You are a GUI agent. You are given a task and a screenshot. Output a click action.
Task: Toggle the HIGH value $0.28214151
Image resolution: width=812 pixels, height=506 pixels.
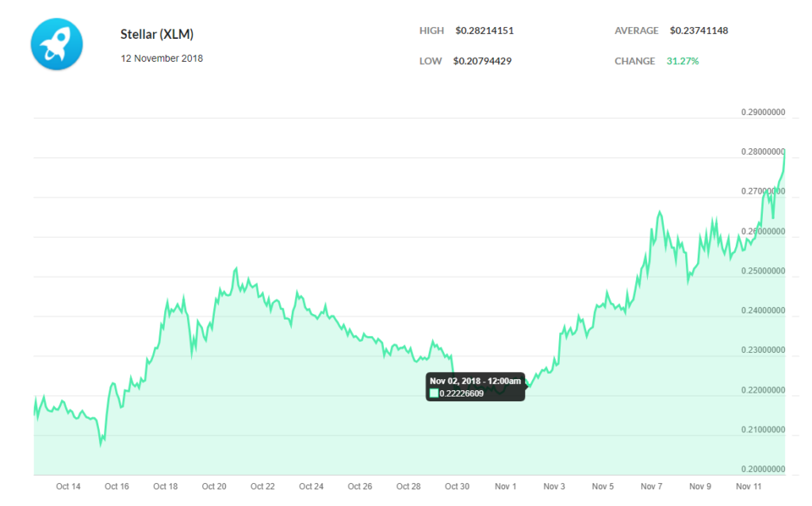point(485,30)
